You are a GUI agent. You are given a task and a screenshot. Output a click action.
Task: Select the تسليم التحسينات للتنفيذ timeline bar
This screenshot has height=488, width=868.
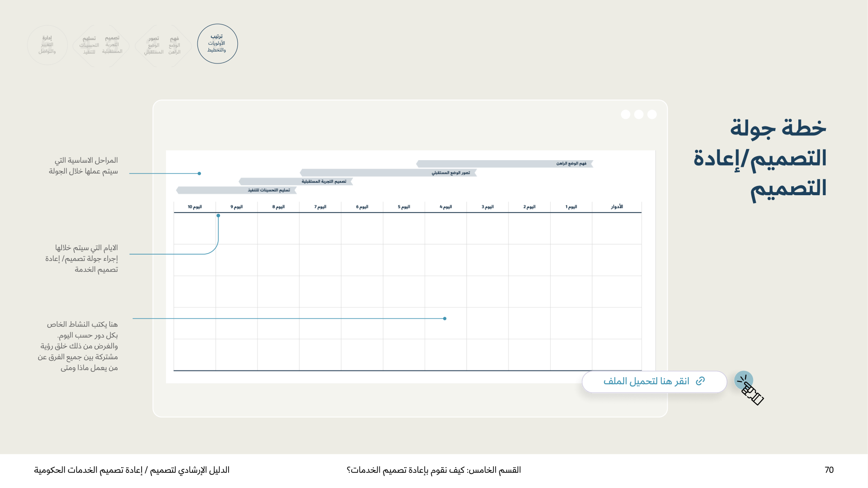pyautogui.click(x=236, y=190)
